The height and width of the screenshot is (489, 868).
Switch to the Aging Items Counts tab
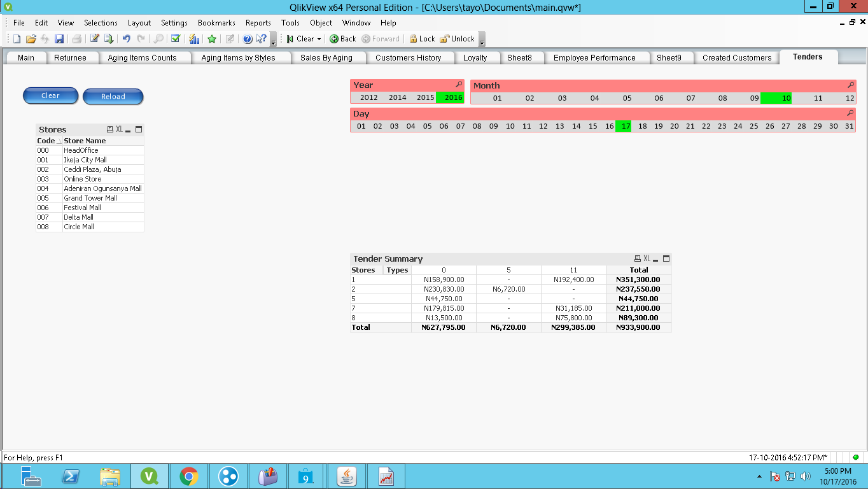coord(143,58)
